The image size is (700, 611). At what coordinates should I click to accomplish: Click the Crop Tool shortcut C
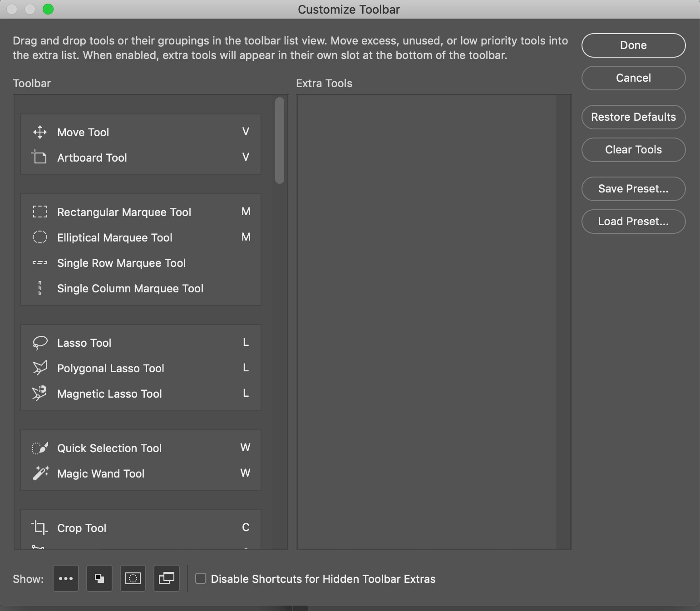pos(246,527)
